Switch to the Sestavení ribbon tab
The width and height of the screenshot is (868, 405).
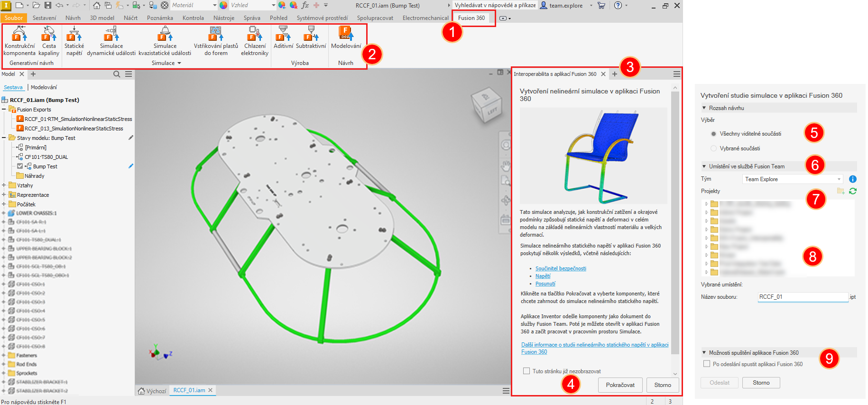[x=44, y=18]
